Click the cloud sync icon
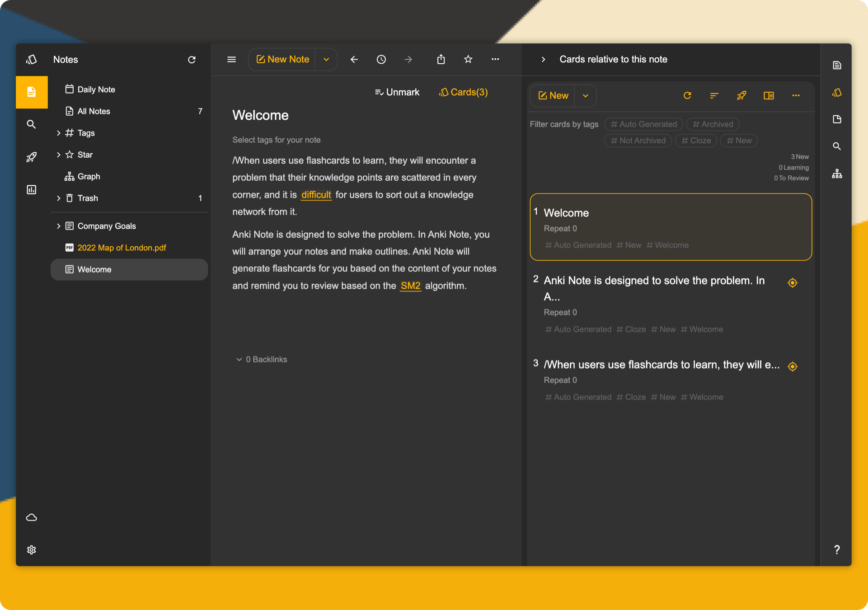This screenshot has height=610, width=868. [31, 517]
